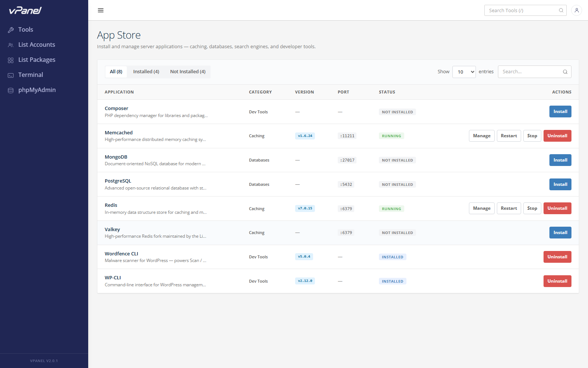Stop Memcached service
Image resolution: width=588 pixels, height=368 pixels.
(x=532, y=136)
